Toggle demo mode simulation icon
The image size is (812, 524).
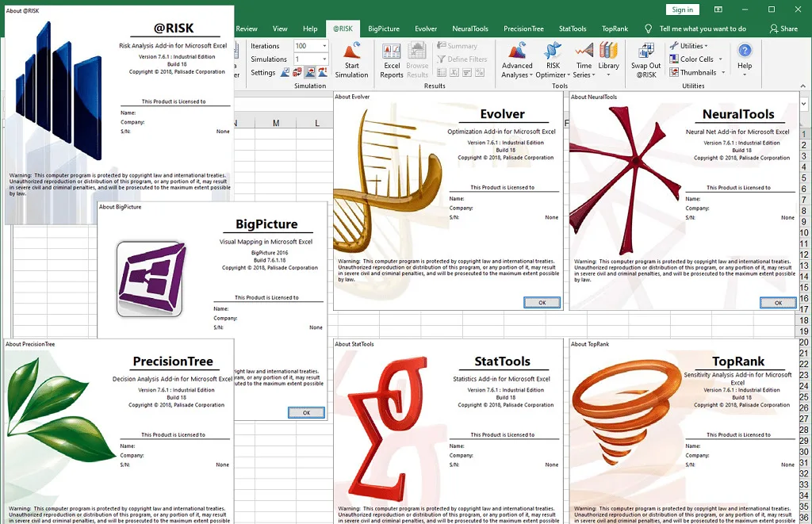pos(323,72)
